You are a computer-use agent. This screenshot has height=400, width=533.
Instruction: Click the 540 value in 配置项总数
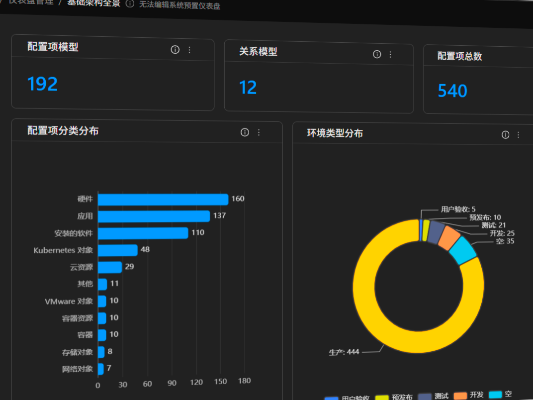point(452,91)
